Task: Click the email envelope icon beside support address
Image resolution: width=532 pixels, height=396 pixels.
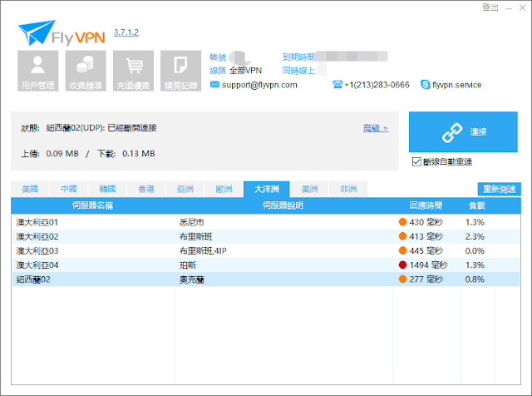Action: click(214, 84)
